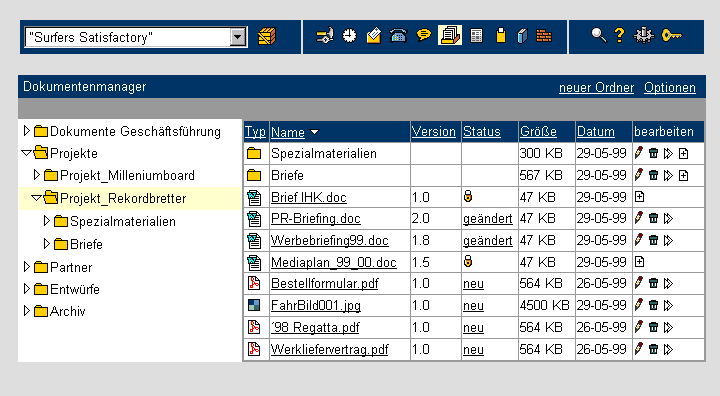The height and width of the screenshot is (396, 720).
Task: Click trash icon for Briefe table row
Action: 653,175
